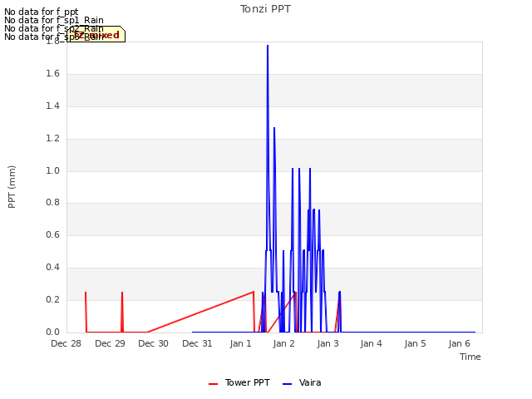Image resolution: width=532 pixels, height=399 pixels.
Task: Click the 1.6 y-axis tick label
Action: [x=53, y=74]
